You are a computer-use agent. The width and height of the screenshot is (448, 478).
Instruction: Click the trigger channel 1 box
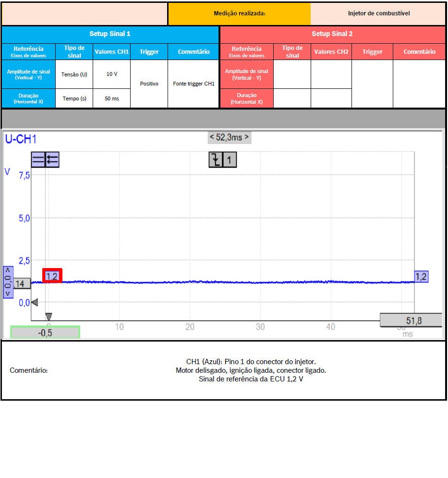[230, 160]
